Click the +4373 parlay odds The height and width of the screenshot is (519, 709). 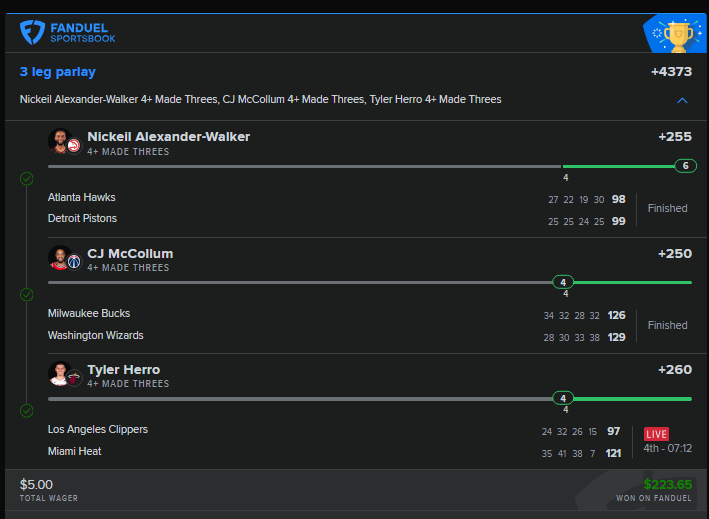click(x=671, y=71)
